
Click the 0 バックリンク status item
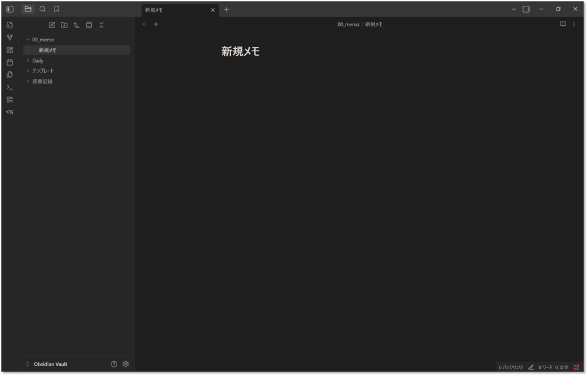point(510,367)
